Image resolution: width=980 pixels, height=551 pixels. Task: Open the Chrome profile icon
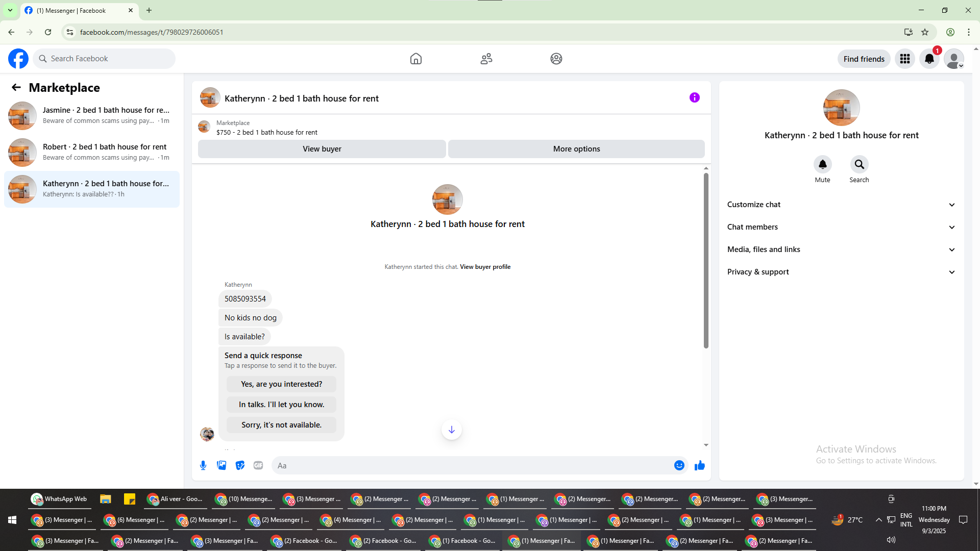click(950, 32)
